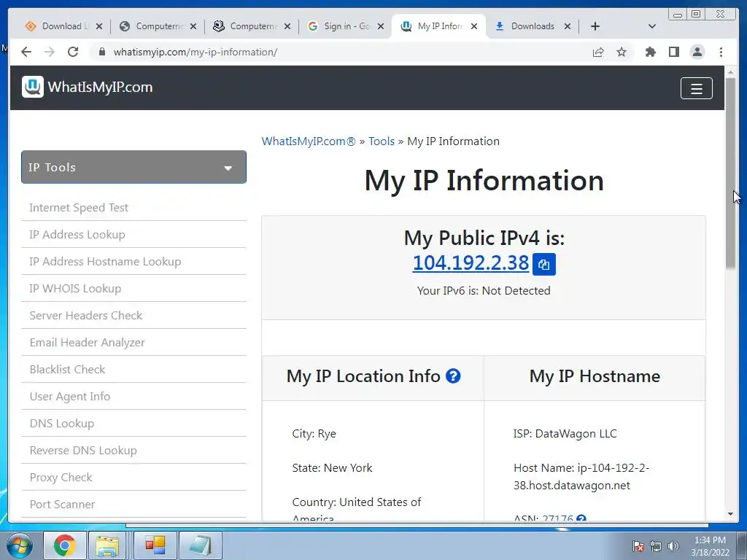Open the Internet Speed Test tool
The image size is (747, 560).
[79, 208]
